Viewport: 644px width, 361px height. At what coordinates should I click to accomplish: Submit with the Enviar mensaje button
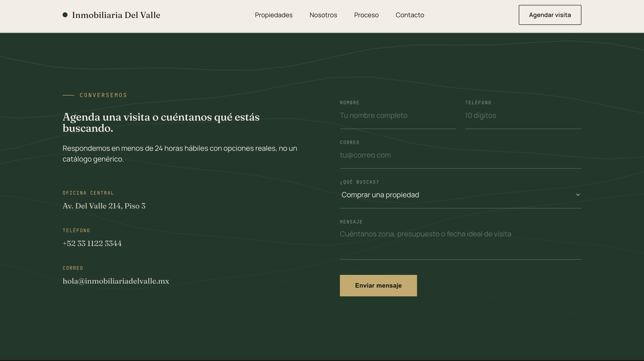point(378,286)
